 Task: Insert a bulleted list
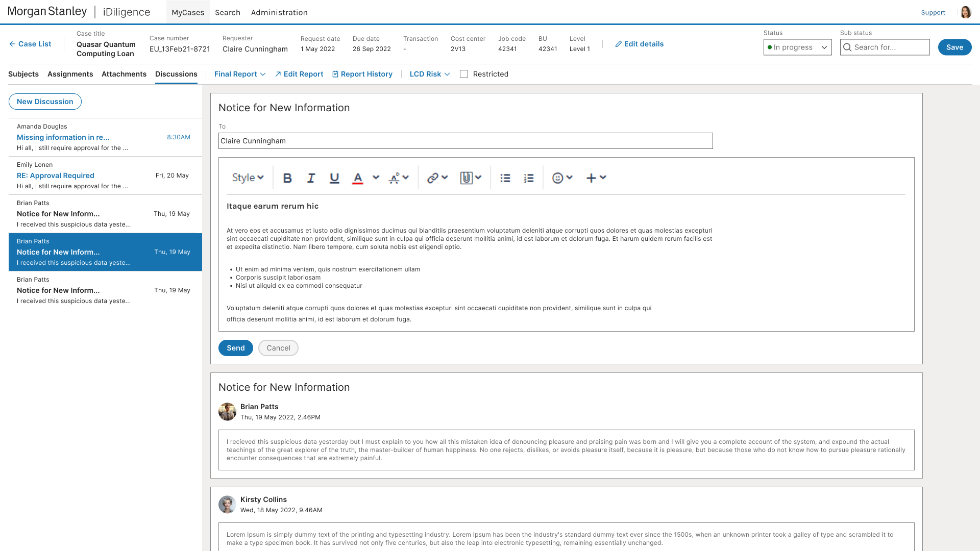[505, 178]
